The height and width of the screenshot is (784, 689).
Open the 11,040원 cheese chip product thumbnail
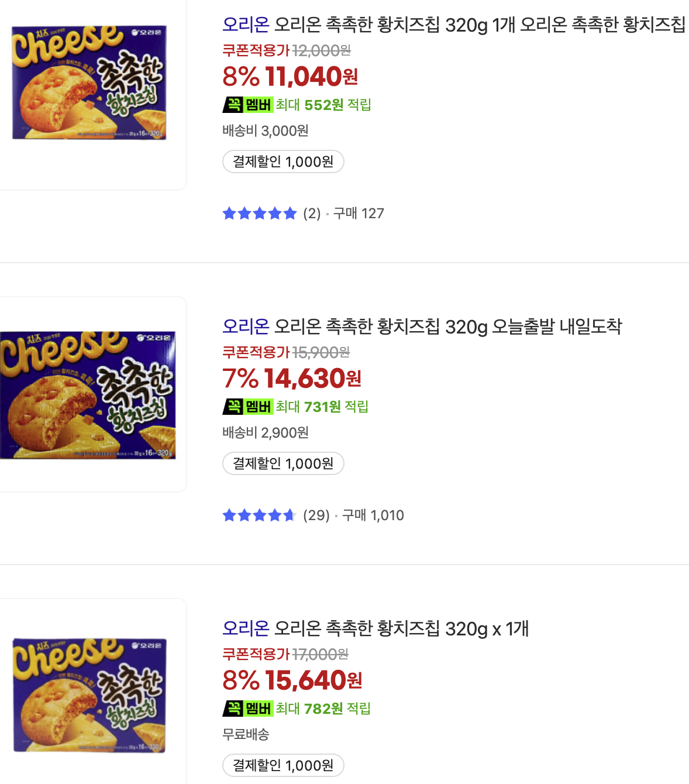click(x=89, y=82)
